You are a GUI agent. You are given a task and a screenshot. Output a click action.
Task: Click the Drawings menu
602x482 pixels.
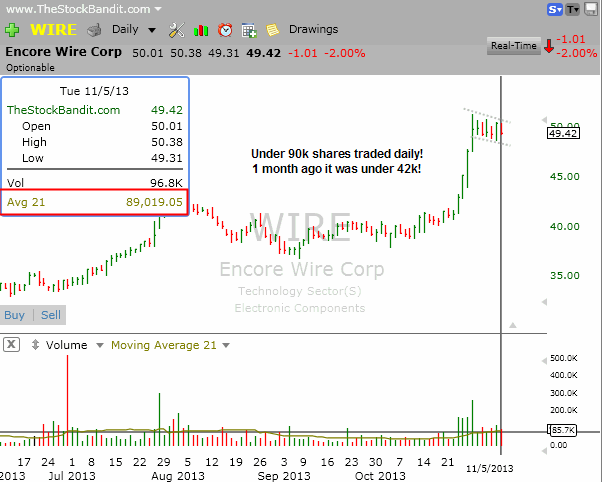click(313, 30)
